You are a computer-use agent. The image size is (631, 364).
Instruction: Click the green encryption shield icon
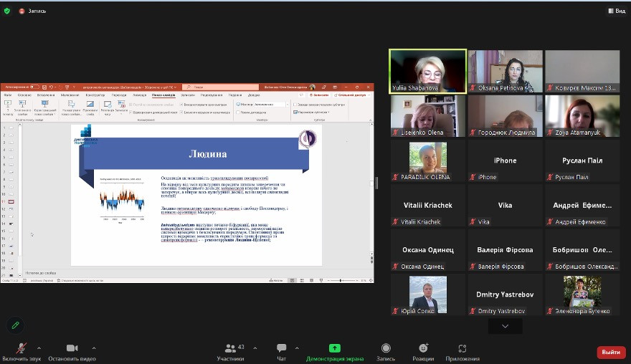(7, 11)
